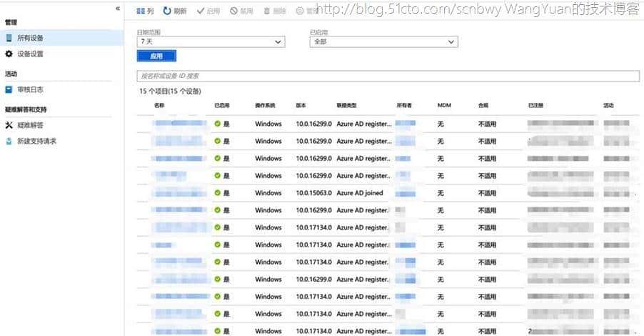The height and width of the screenshot is (336, 644).
Task: Open the blurred owner link in the Azure AD joined row
Action: [x=406, y=193]
